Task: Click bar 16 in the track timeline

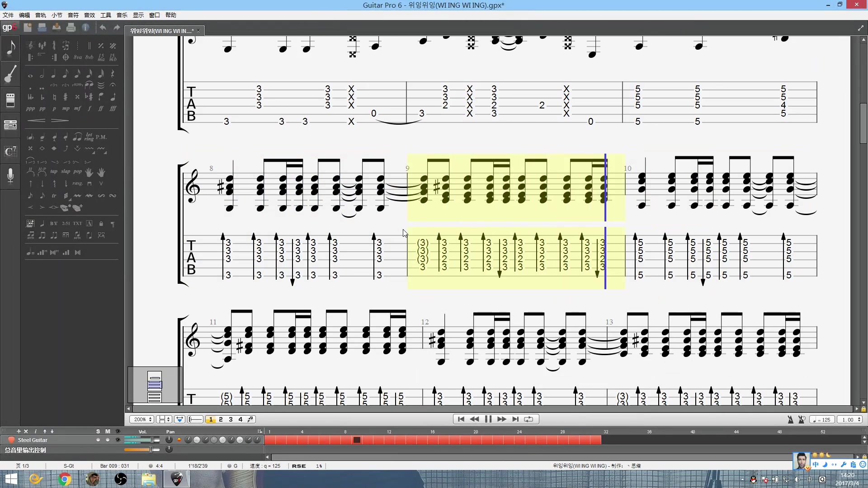Action: coord(433,440)
